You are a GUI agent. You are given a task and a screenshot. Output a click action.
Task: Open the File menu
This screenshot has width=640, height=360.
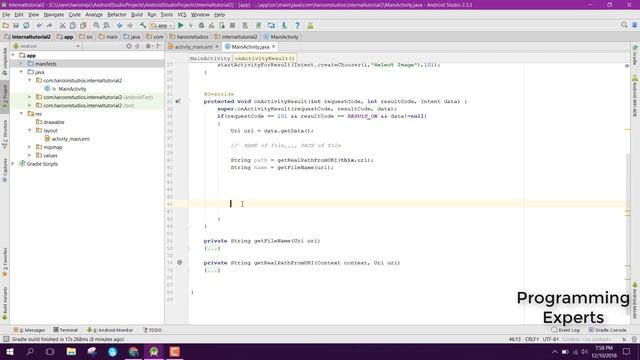coord(6,15)
